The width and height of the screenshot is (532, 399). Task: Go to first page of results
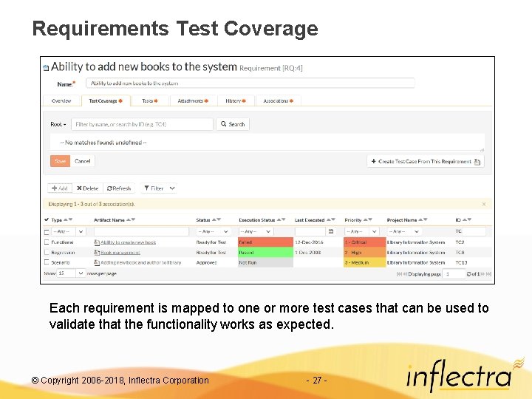coord(399,274)
